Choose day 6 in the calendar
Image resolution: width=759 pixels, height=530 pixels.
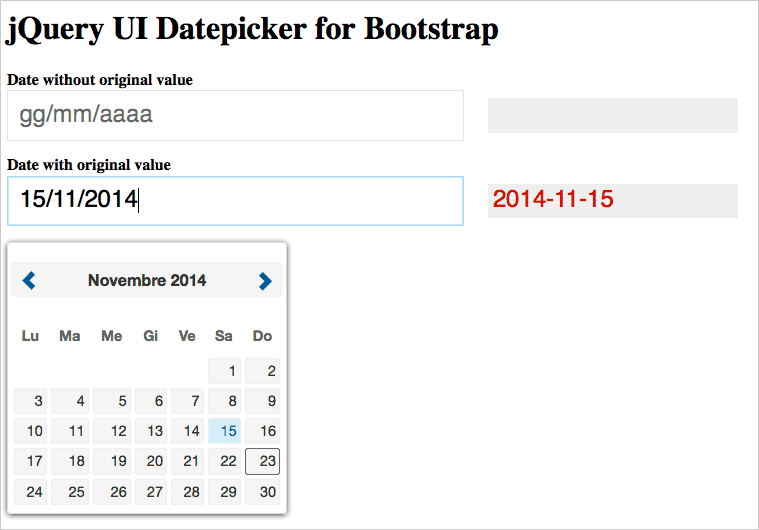click(151, 401)
